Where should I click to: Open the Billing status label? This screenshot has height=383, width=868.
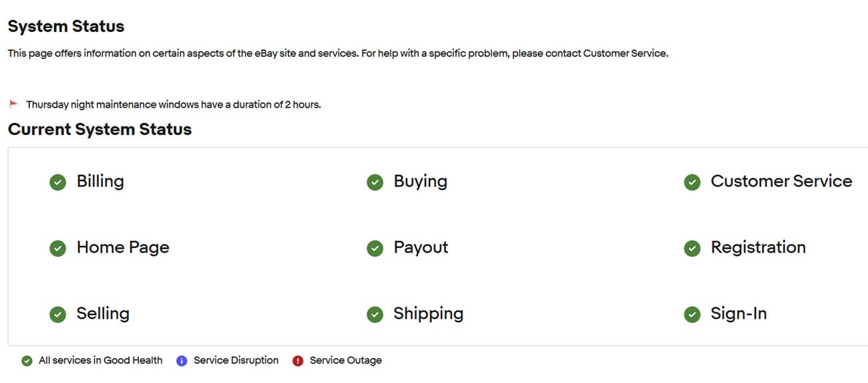pos(100,181)
